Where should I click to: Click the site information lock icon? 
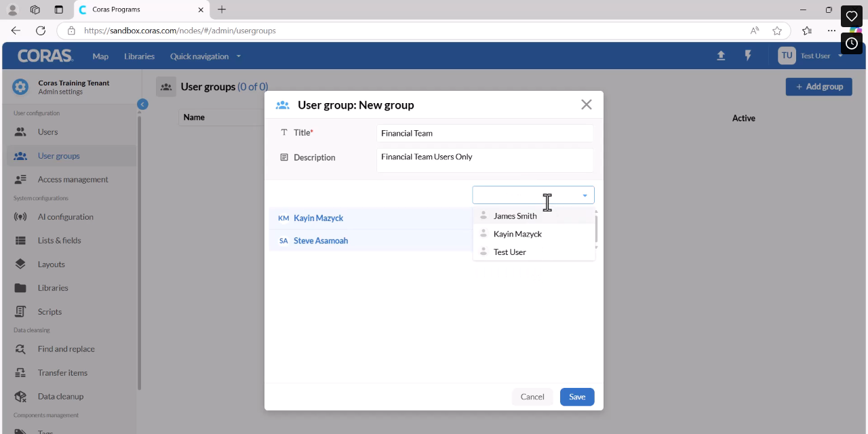(71, 31)
